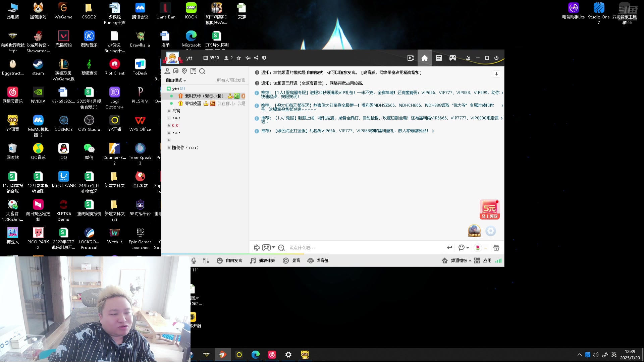
Task: Select the ytt(2) root channel
Action: tap(176, 89)
